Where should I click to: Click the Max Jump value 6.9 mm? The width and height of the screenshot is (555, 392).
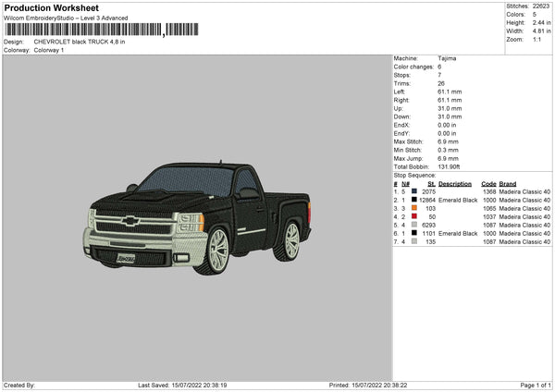[448, 159]
